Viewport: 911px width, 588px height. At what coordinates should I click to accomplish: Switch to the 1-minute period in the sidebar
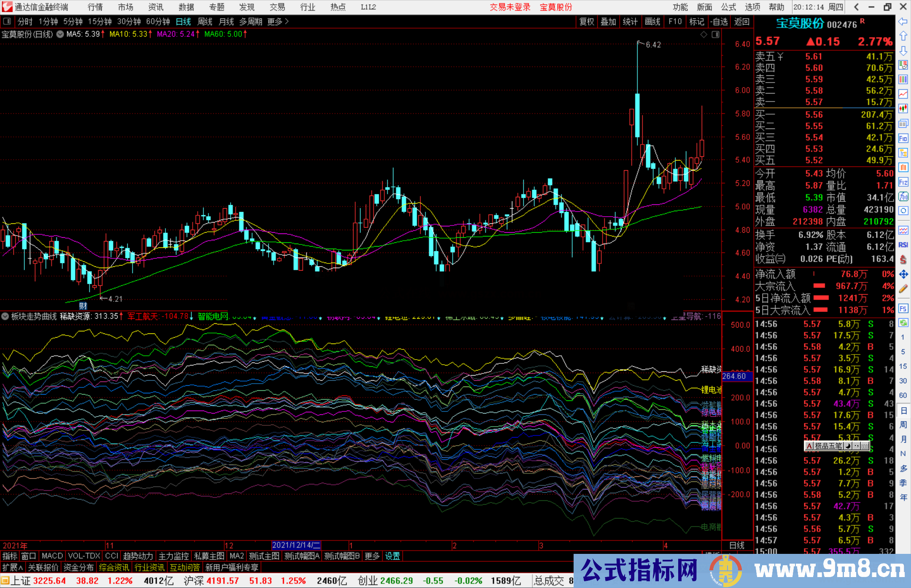pos(903,337)
